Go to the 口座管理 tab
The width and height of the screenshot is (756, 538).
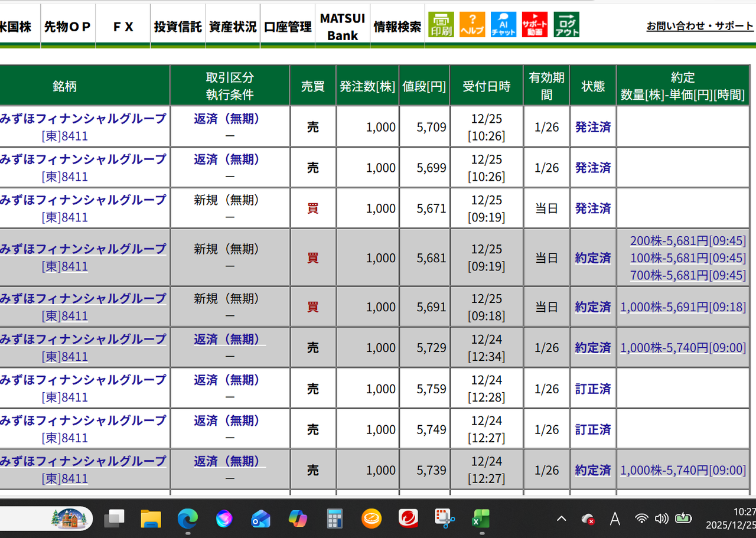[x=287, y=26]
